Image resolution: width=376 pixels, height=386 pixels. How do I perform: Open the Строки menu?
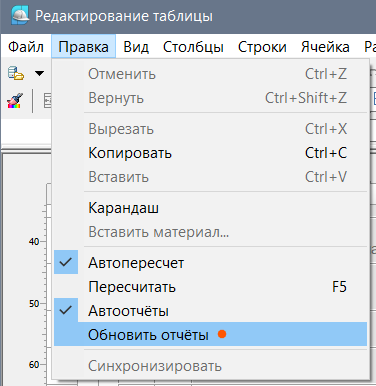(262, 47)
